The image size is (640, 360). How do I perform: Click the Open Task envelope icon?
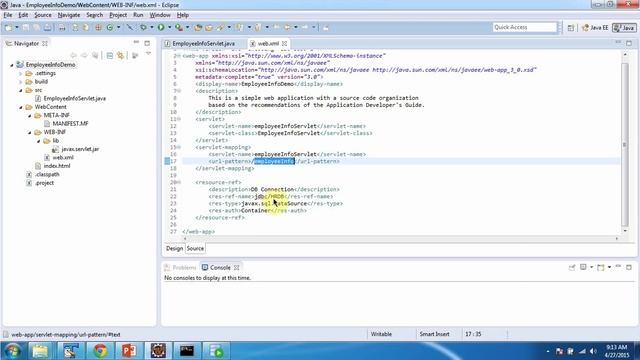pyautogui.click(x=209, y=27)
